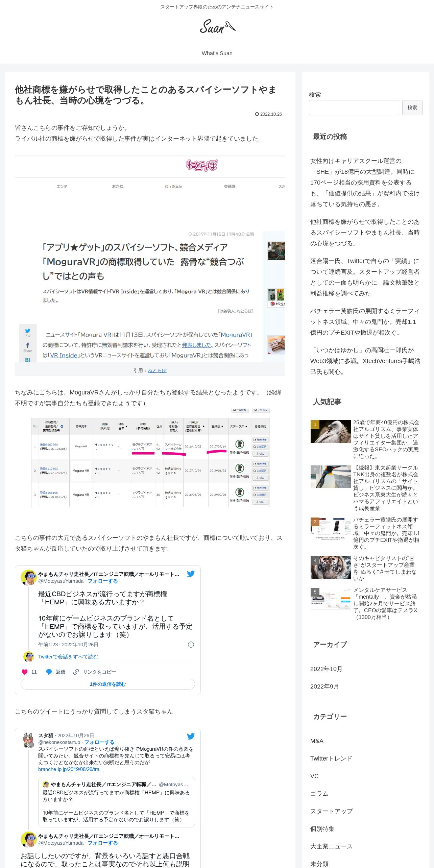Open popular article メンタルケアサービス mentally
This screenshot has width=434, height=868.
tap(385, 604)
